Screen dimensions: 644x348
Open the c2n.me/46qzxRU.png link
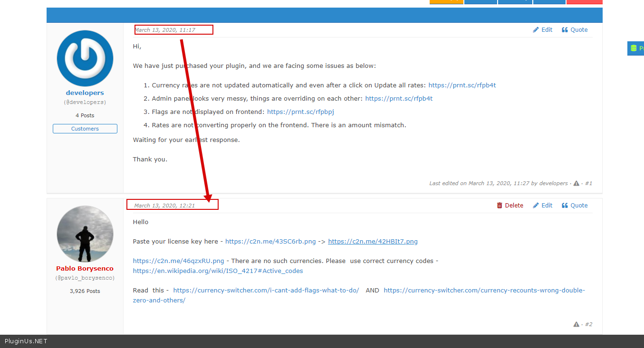[x=178, y=261]
